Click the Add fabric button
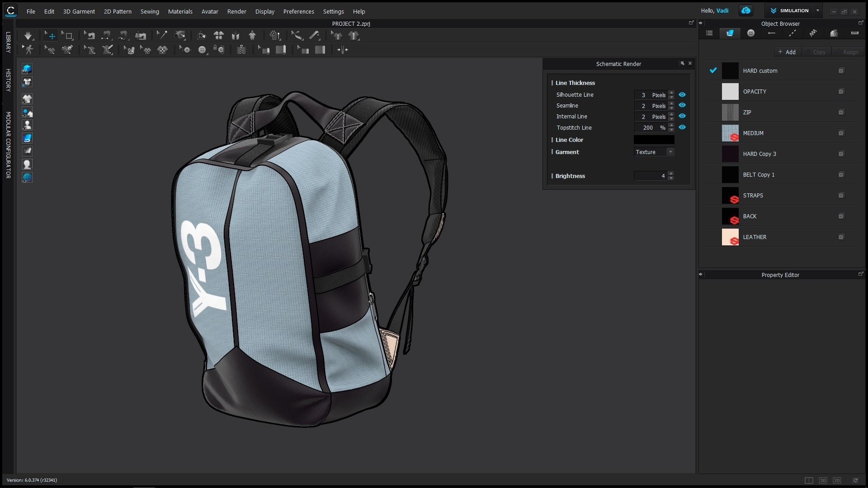Screen dimensions: 868x488 [787, 52]
